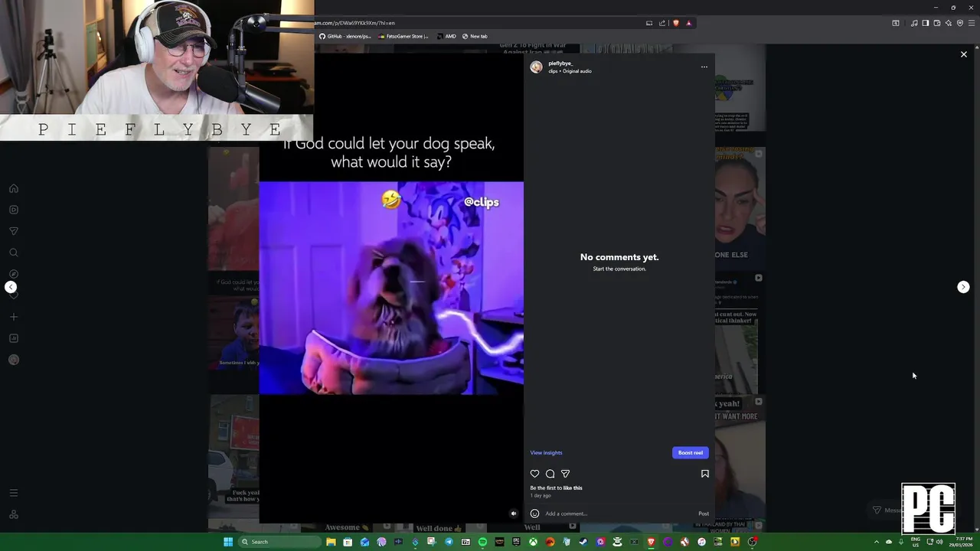Open the Brave main hamburger menu
Screen dimensions: 980x551
click(x=972, y=23)
